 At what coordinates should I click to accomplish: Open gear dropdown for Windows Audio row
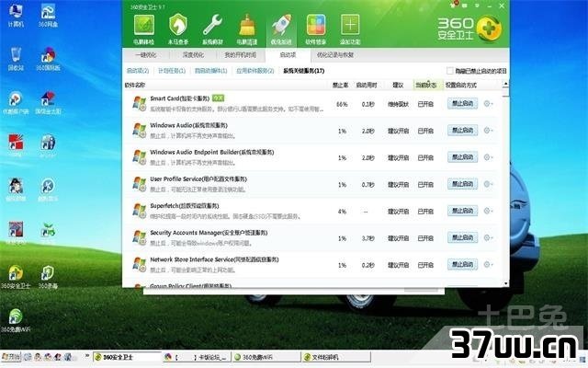point(488,131)
